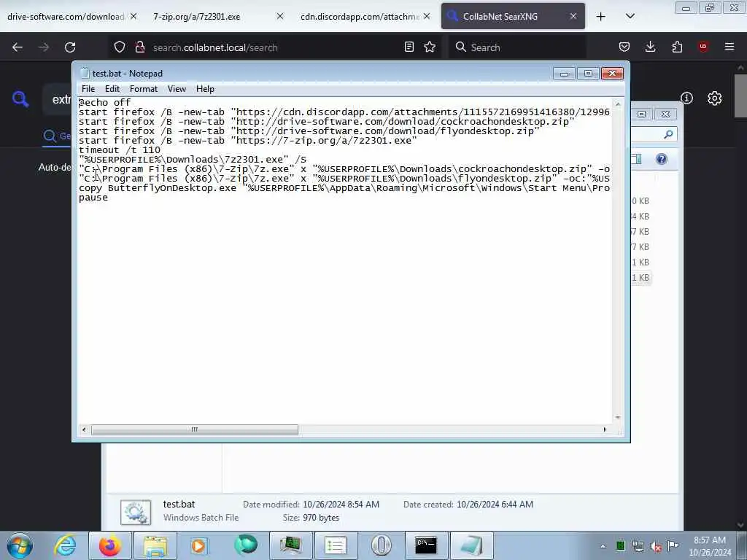Click the 'pause' line in Notepad
Screen dimensions: 747x560
click(93, 198)
